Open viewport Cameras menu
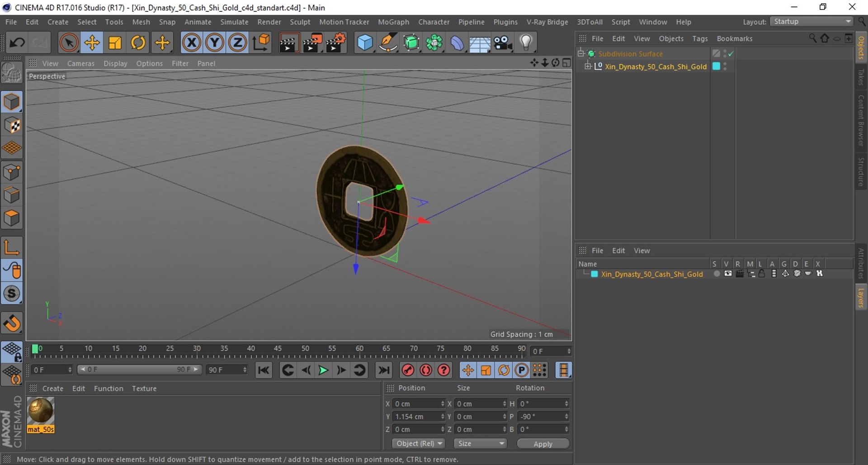 81,63
